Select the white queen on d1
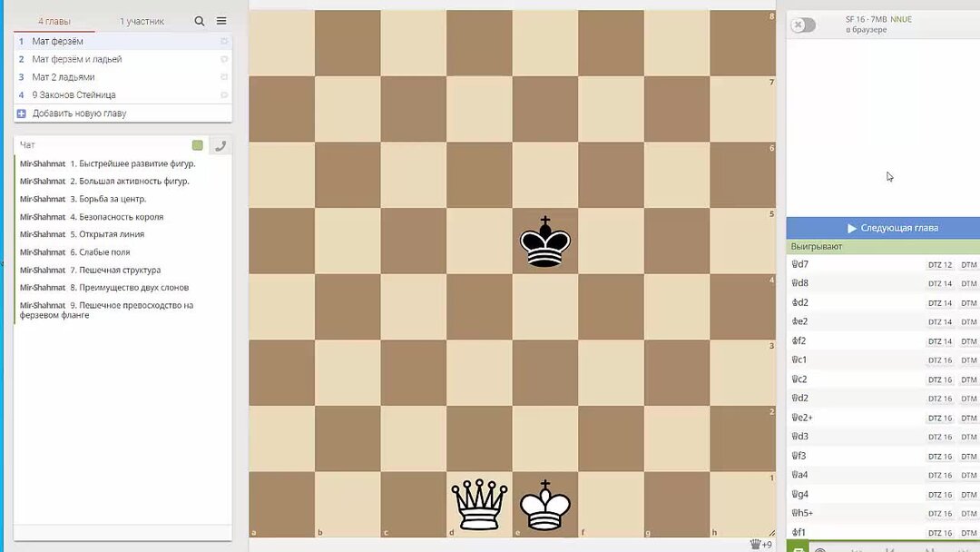Viewport: 980px width, 552px height. point(479,505)
